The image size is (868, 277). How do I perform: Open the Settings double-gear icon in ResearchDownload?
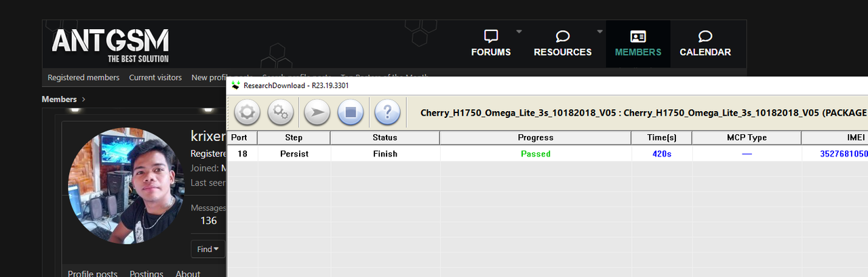tap(281, 112)
